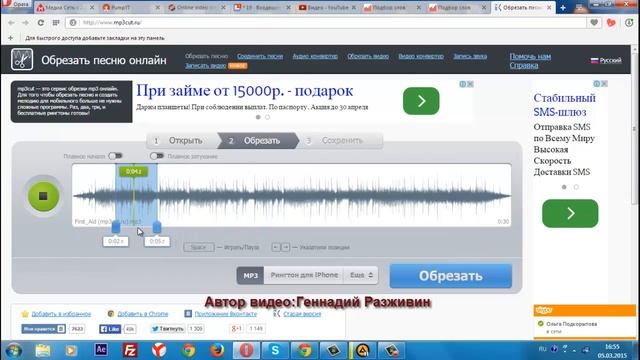
Task: Open the Запись звука link
Action: [x=470, y=56]
